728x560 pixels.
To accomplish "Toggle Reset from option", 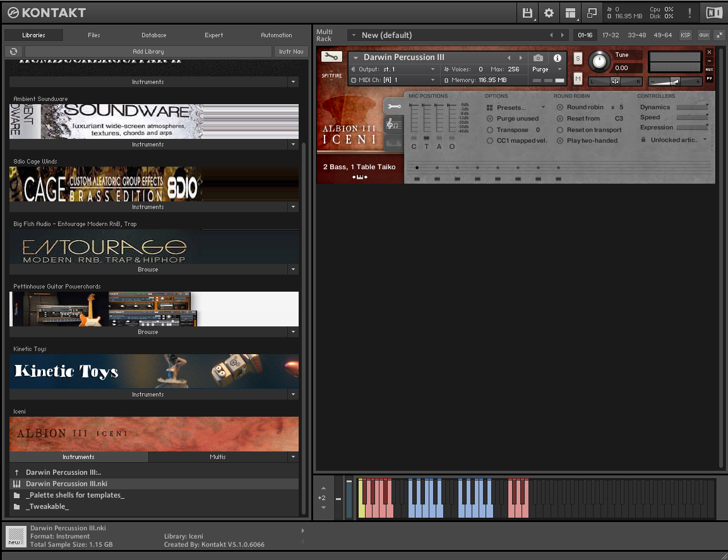I will [x=560, y=119].
